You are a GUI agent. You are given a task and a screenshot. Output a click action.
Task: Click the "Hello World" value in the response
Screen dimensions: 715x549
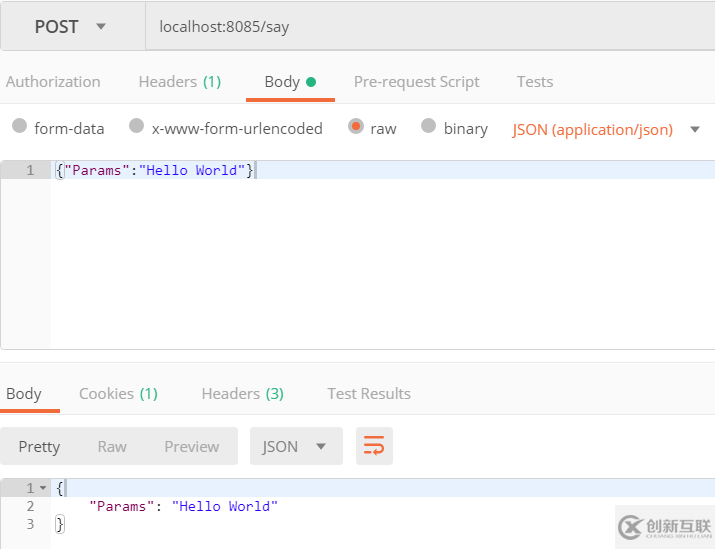point(225,506)
